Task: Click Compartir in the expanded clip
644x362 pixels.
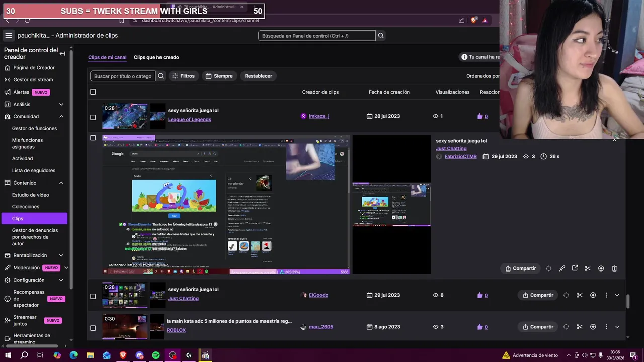Action: coord(520,268)
